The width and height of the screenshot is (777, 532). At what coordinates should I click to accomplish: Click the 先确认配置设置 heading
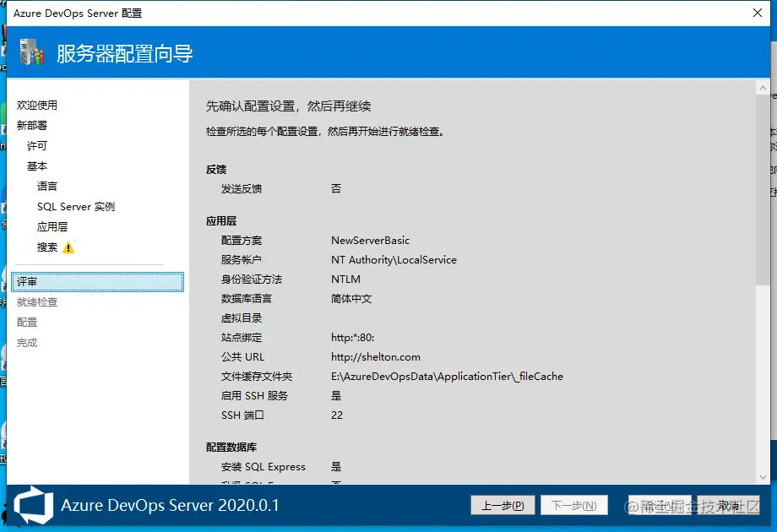(x=288, y=106)
